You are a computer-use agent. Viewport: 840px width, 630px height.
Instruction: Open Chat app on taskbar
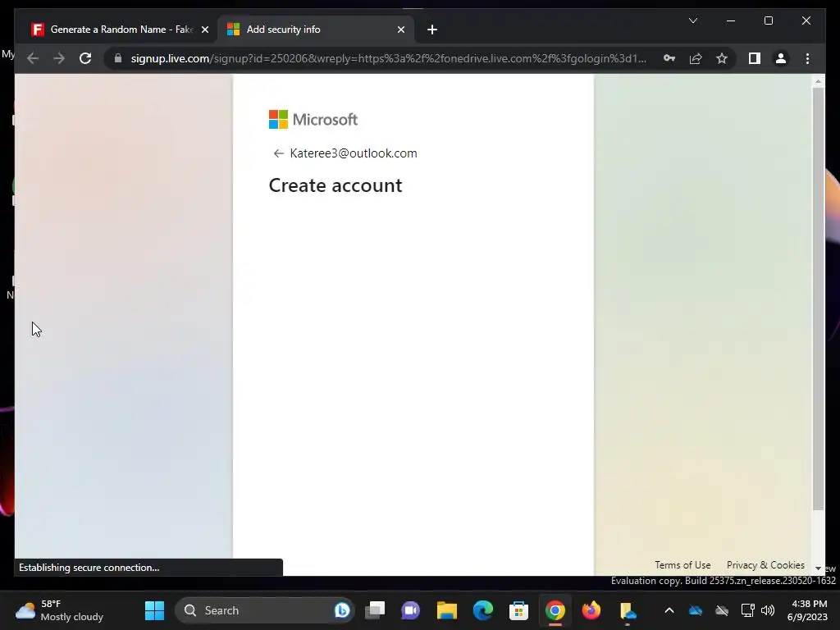point(411,610)
